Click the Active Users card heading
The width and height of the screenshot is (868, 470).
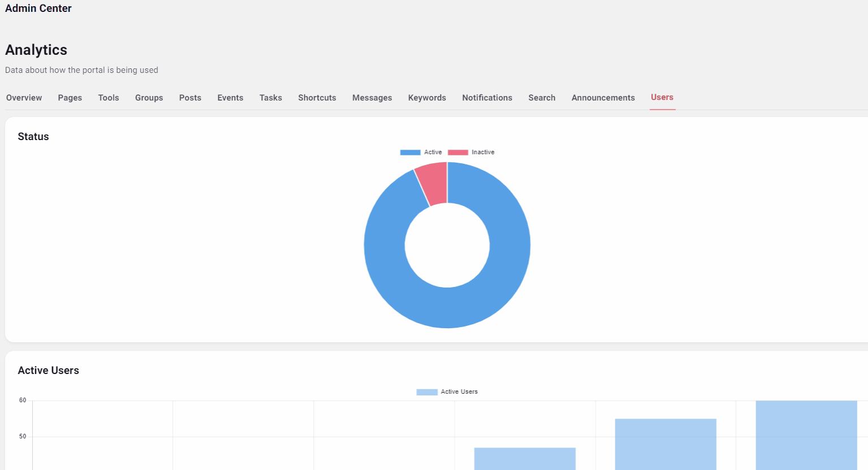coord(49,371)
